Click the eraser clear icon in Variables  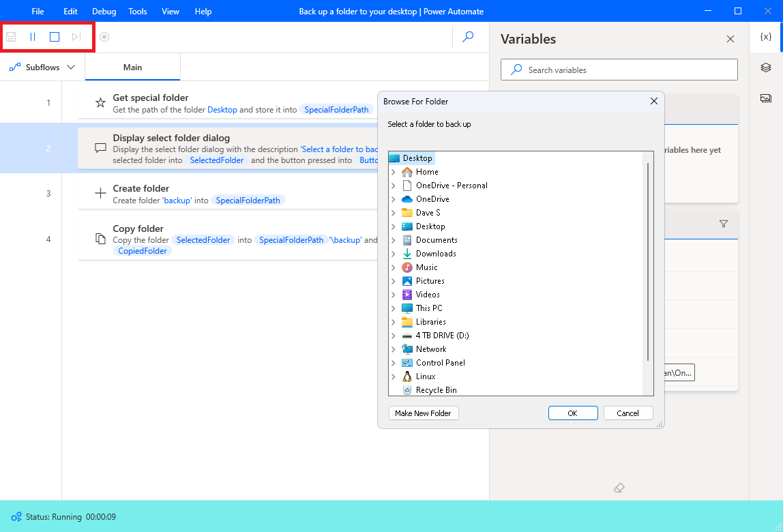coord(619,488)
